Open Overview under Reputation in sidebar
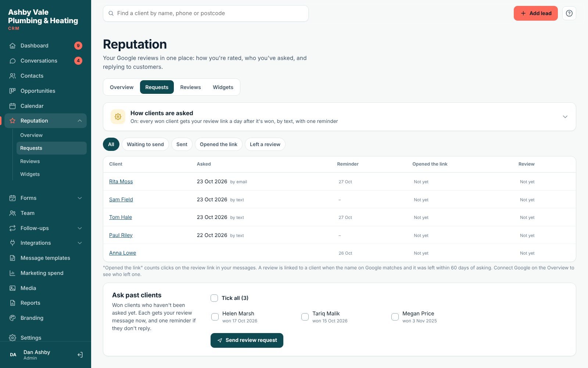 click(x=51, y=135)
